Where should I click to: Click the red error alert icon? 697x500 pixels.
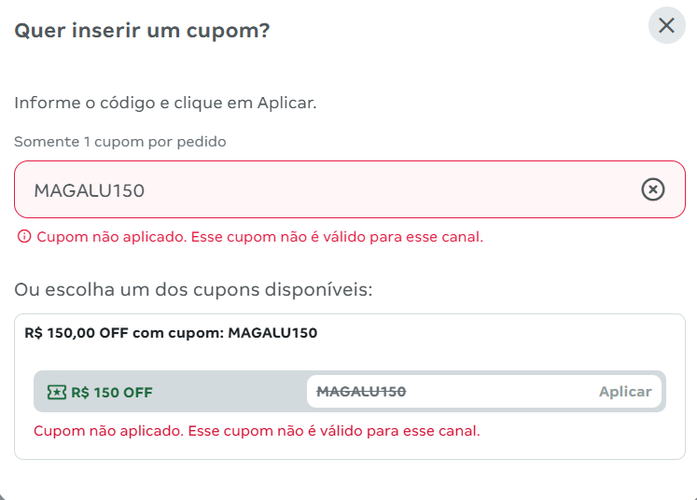click(24, 237)
